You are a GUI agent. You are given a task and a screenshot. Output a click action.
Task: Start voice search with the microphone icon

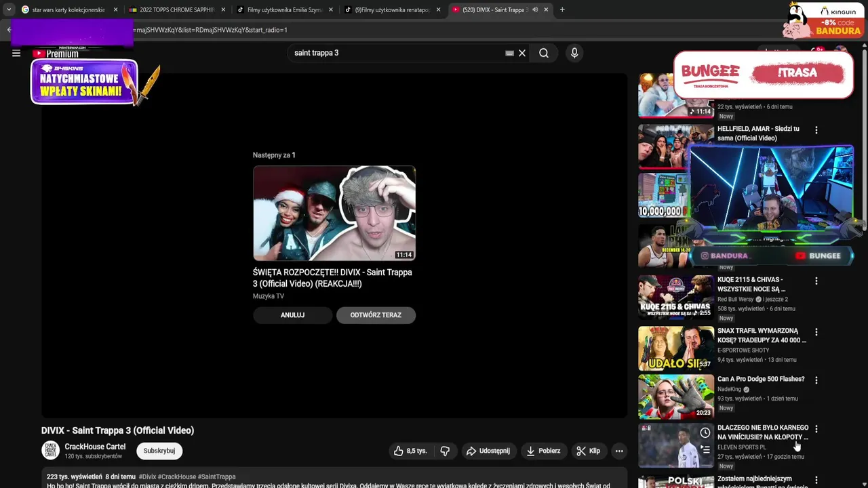click(574, 53)
